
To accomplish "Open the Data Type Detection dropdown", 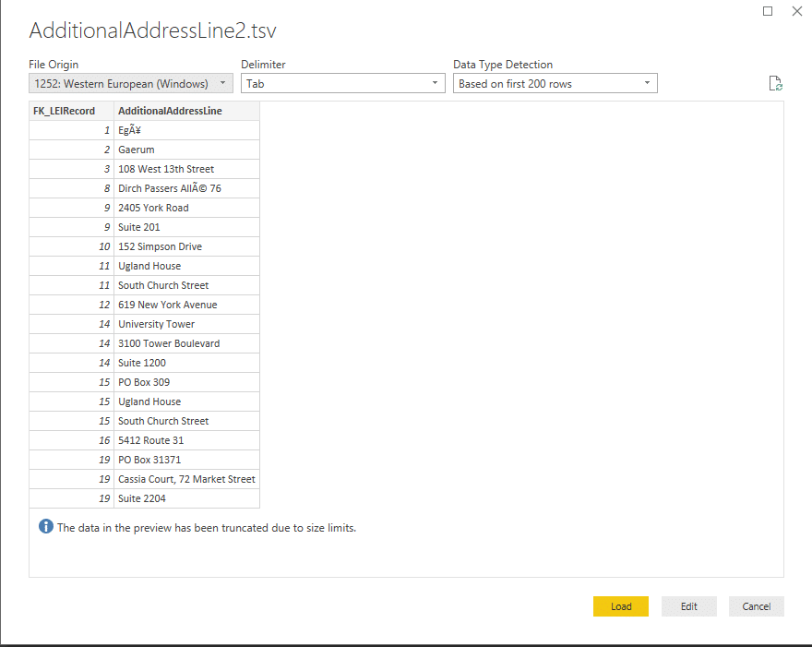I will pos(555,83).
